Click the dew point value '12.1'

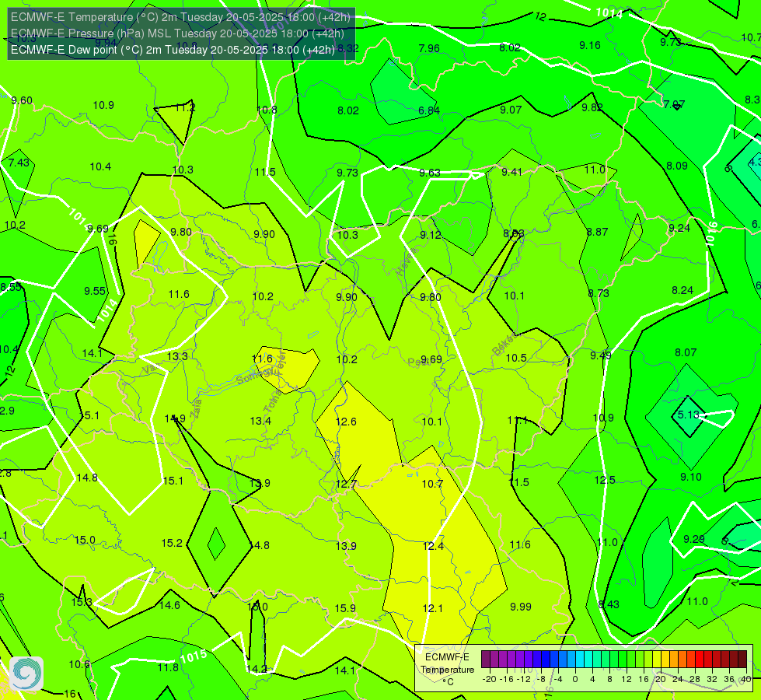(x=432, y=608)
